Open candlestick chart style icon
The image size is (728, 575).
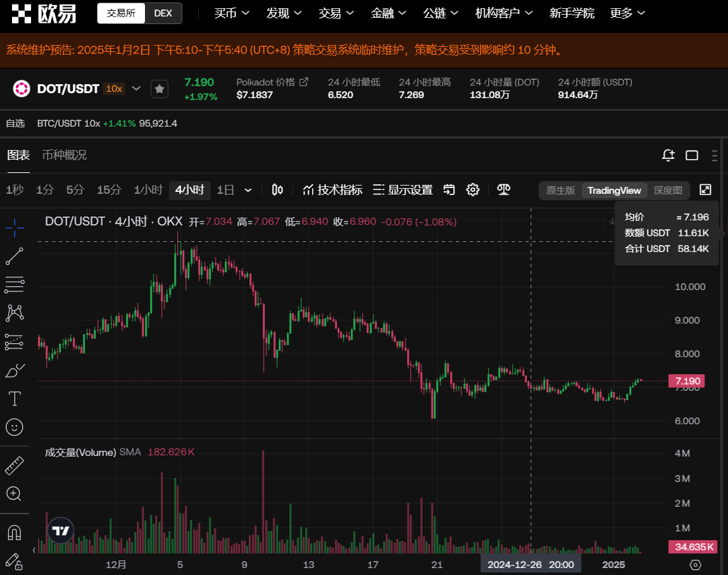click(x=277, y=190)
